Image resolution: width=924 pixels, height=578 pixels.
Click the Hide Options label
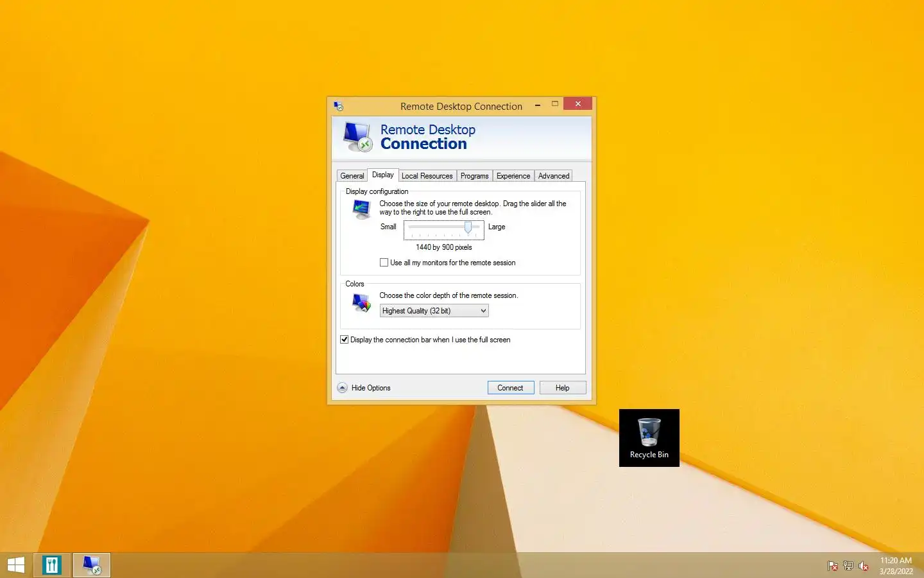click(x=371, y=388)
